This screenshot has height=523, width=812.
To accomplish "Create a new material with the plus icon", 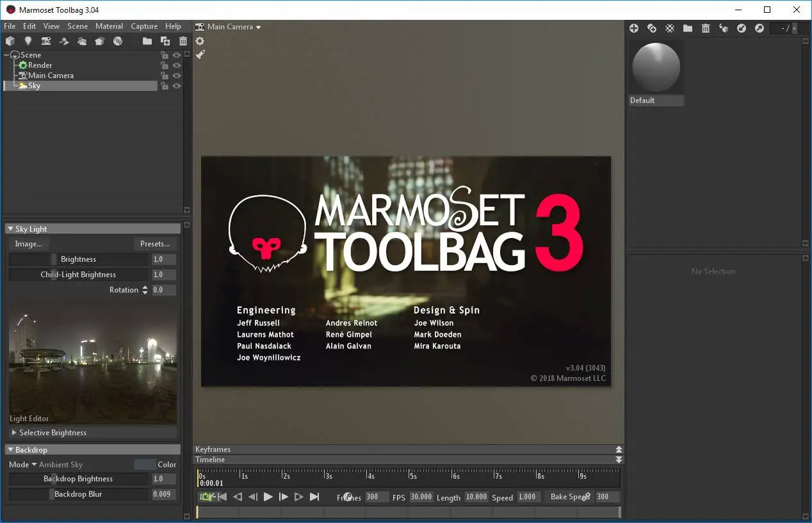I will tap(634, 28).
